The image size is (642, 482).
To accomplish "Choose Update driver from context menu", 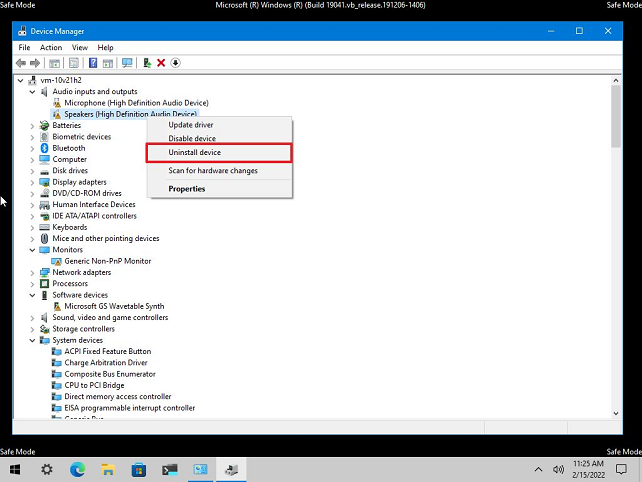I will click(219, 125).
